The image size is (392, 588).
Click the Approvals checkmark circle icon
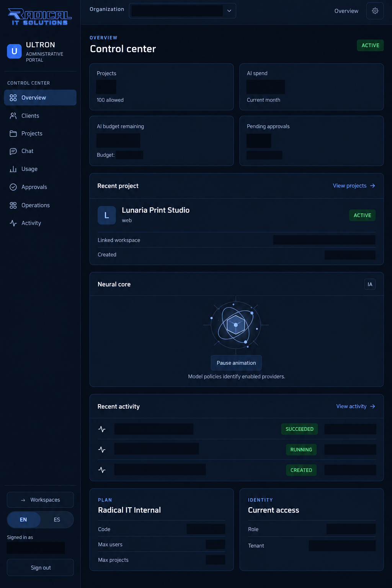13,187
